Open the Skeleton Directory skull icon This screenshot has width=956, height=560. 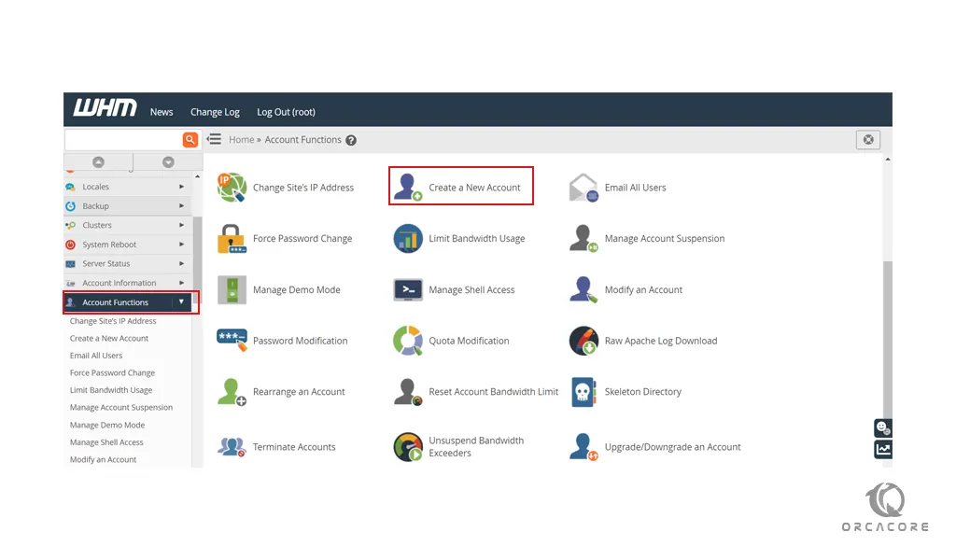583,392
